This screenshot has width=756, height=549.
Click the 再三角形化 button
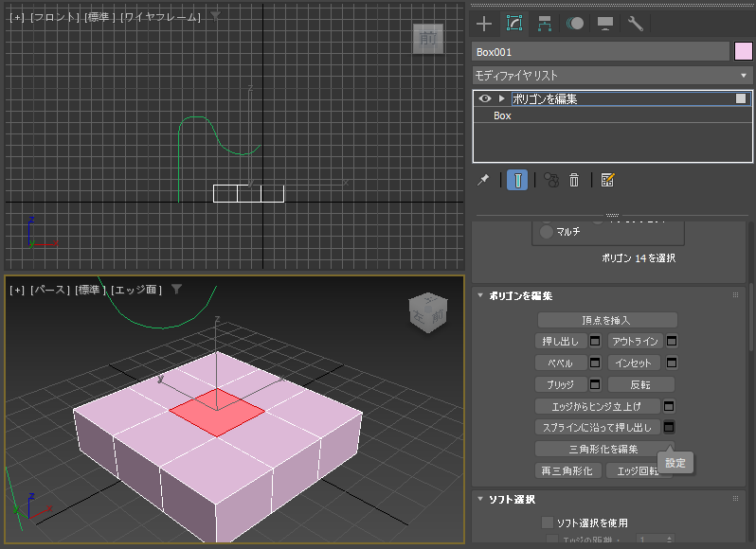pyautogui.click(x=567, y=470)
